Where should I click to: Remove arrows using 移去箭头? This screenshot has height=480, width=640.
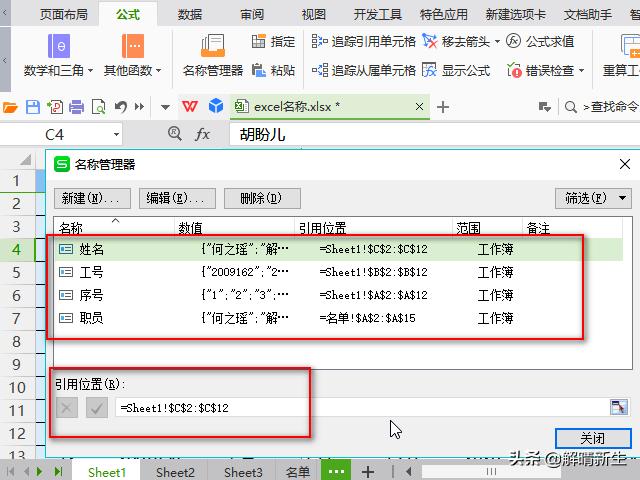click(456, 41)
